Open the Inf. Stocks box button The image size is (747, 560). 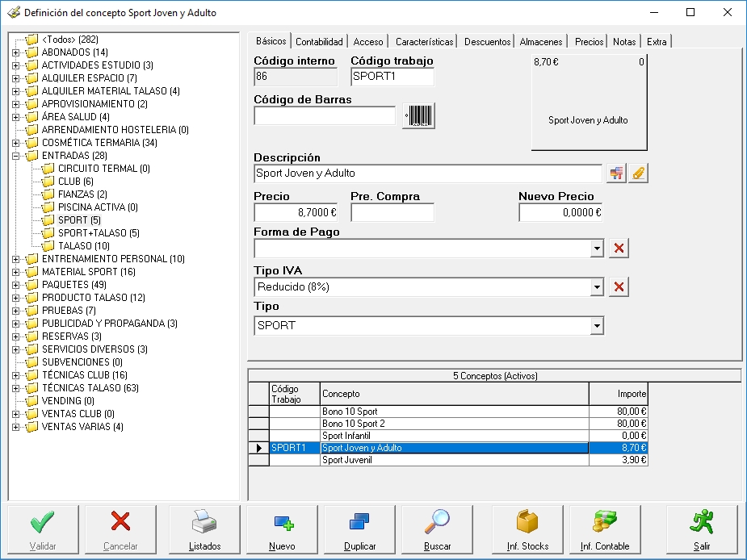pyautogui.click(x=528, y=529)
